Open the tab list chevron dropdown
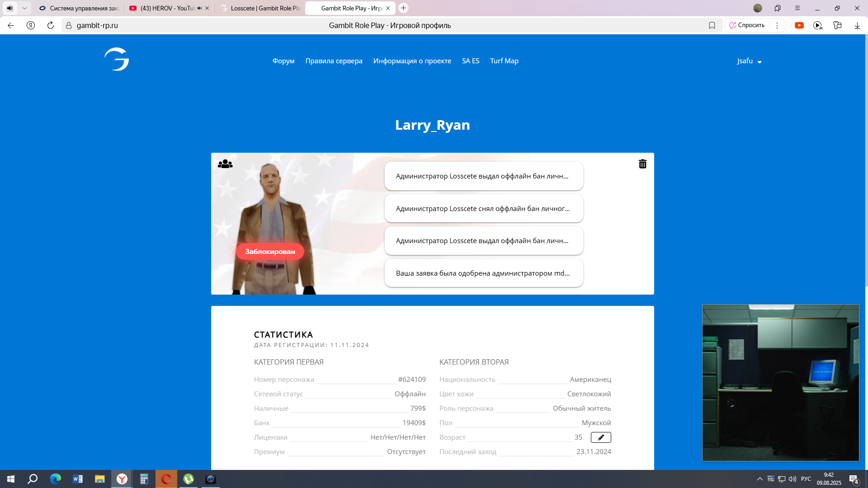This screenshot has width=868, height=488. coord(24,8)
